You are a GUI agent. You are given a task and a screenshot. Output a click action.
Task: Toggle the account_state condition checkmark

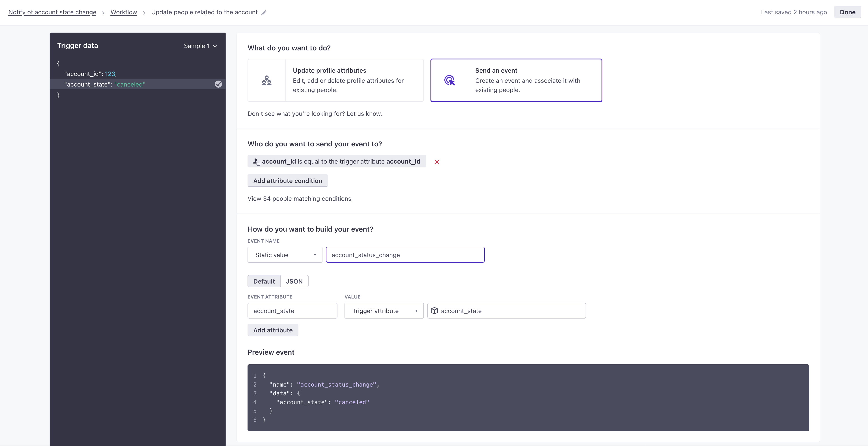218,84
